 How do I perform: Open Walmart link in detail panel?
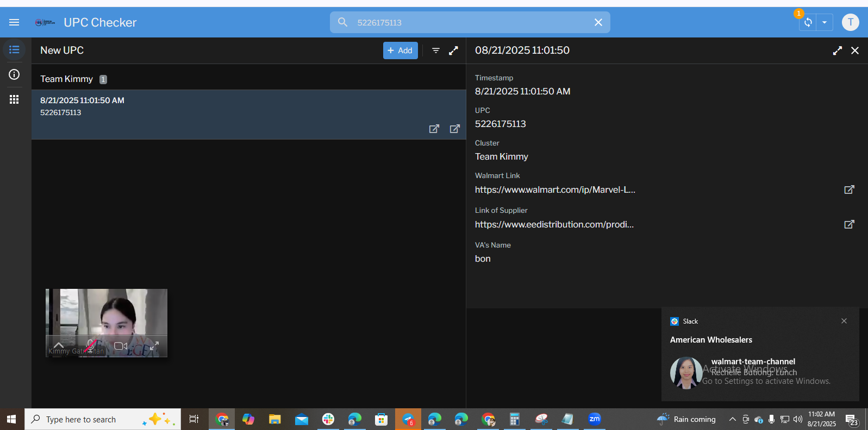(849, 189)
